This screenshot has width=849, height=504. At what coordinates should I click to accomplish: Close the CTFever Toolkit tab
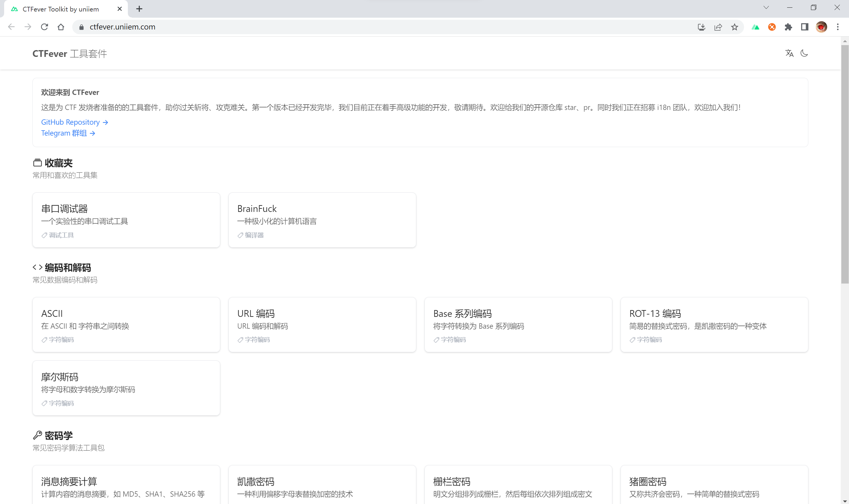click(x=120, y=9)
